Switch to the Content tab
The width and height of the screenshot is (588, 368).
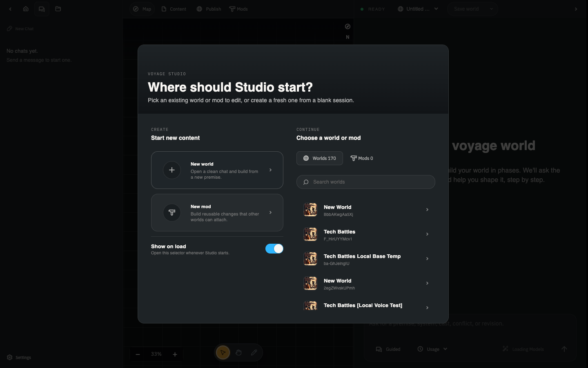click(174, 9)
